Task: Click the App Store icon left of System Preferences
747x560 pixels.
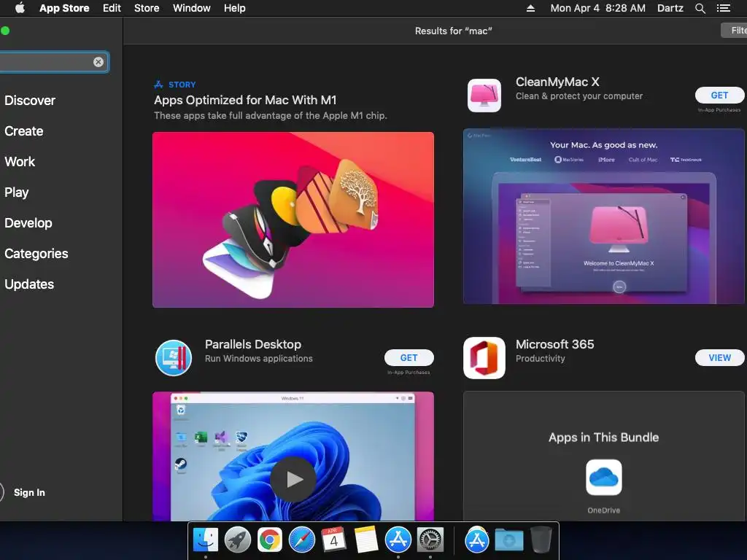Action: coord(398,540)
